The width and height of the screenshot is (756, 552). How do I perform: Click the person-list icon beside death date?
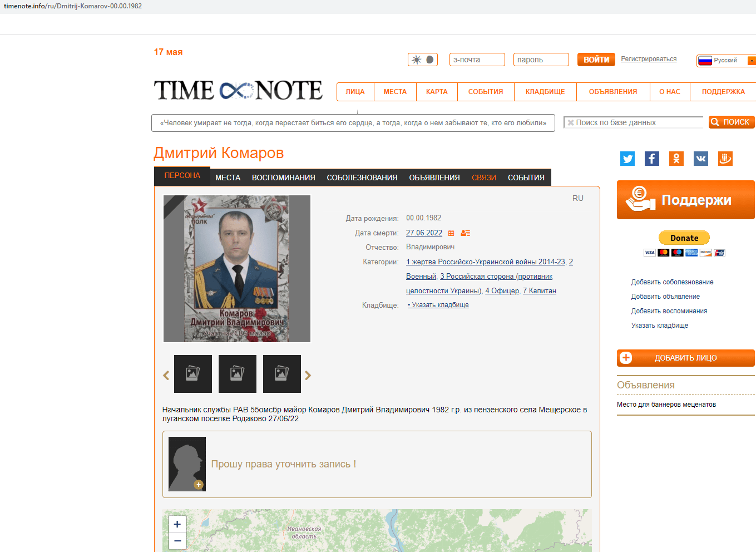click(466, 233)
